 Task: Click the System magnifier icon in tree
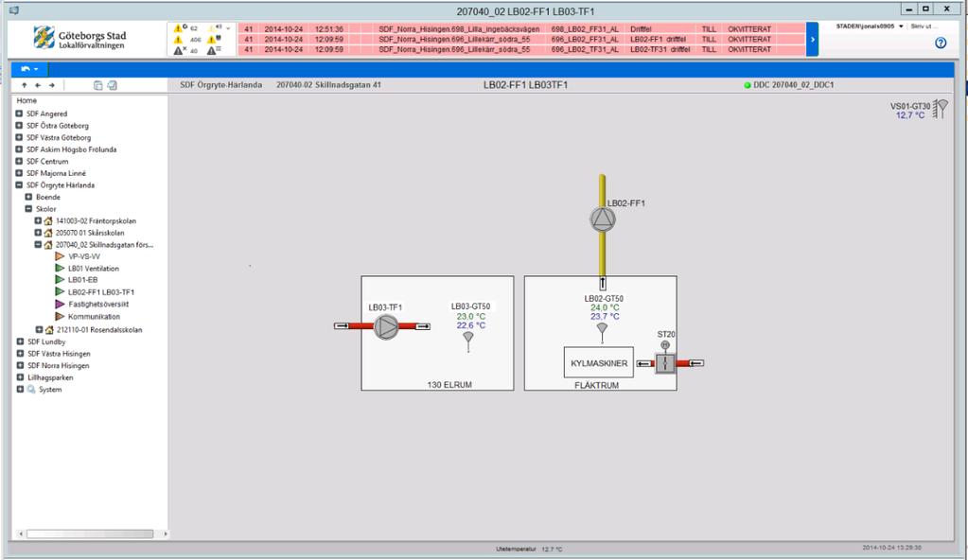(x=31, y=390)
